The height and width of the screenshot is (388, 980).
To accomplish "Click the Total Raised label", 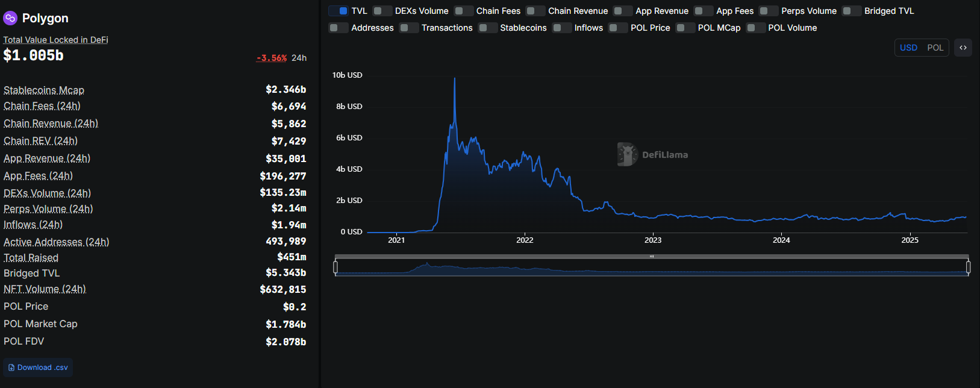I will point(31,258).
